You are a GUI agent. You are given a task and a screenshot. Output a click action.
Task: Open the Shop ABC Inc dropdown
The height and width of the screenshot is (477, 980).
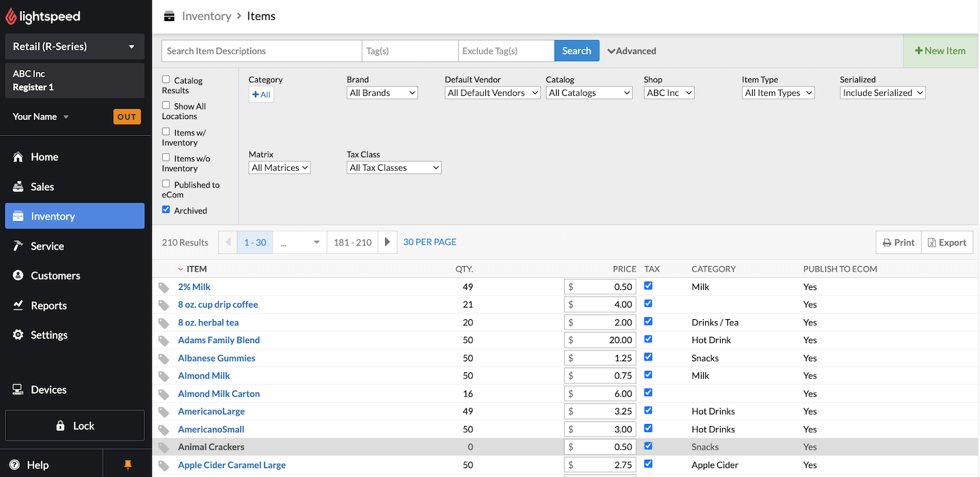pos(669,93)
